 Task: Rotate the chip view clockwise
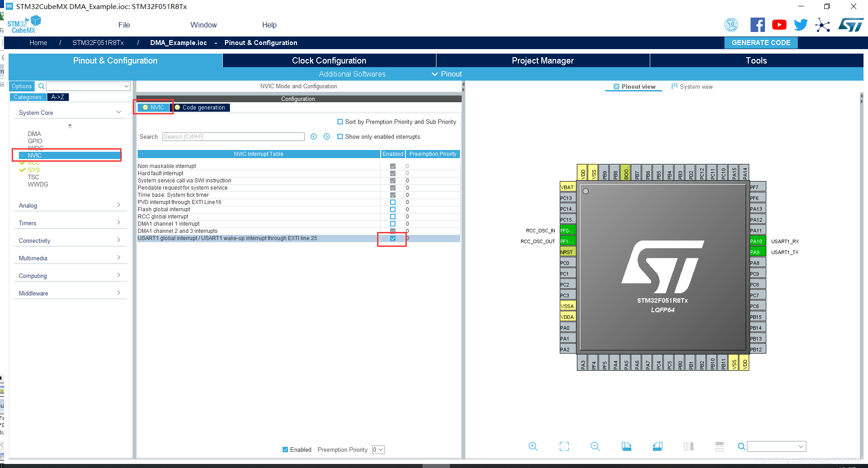point(626,446)
